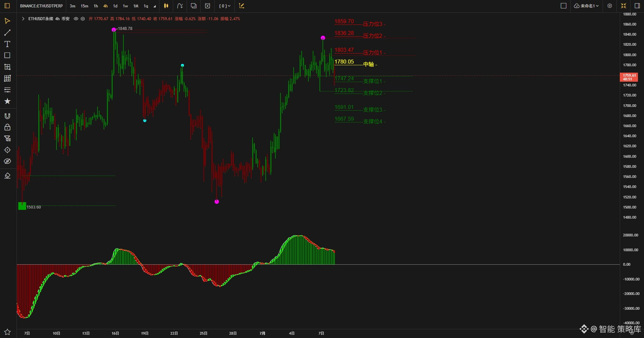644x338 pixels.
Task: Toggle the single-pane layout square icon
Action: pos(564,6)
